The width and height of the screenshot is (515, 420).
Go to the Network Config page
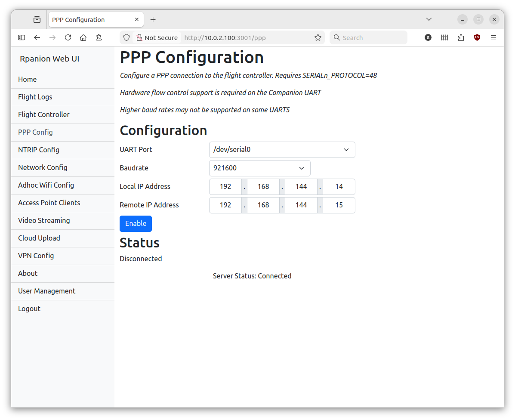(43, 167)
